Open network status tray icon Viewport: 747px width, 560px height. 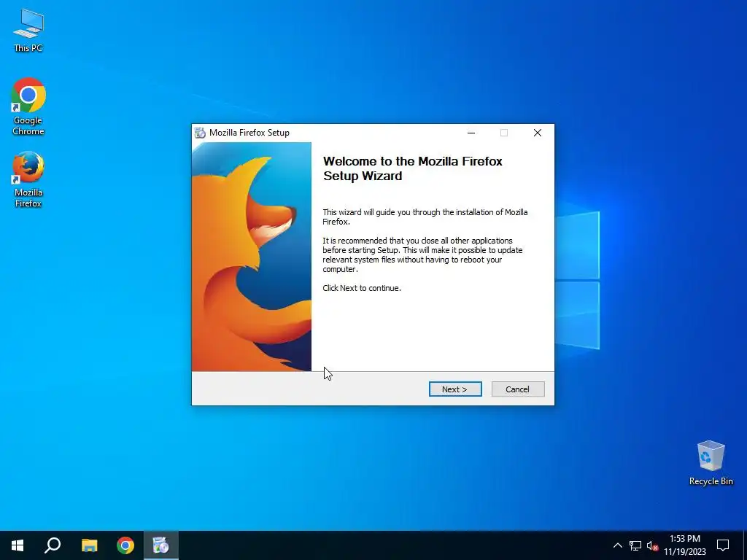point(635,545)
